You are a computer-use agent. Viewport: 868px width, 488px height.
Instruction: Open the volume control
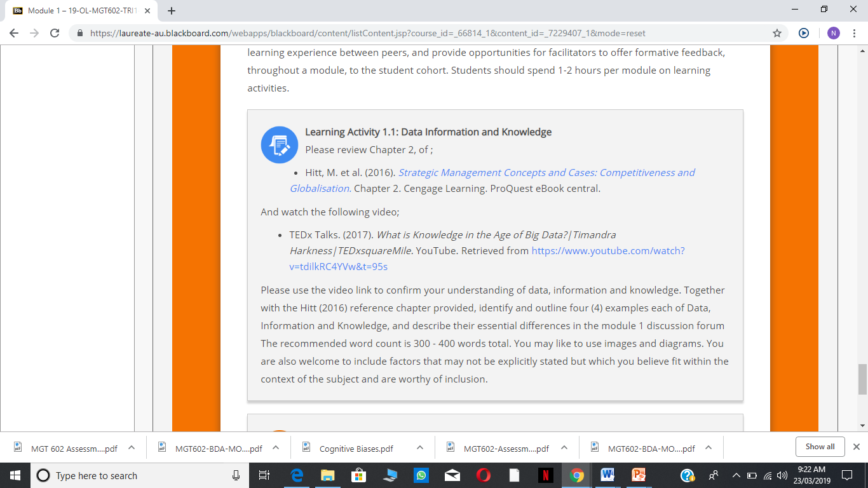(782, 475)
